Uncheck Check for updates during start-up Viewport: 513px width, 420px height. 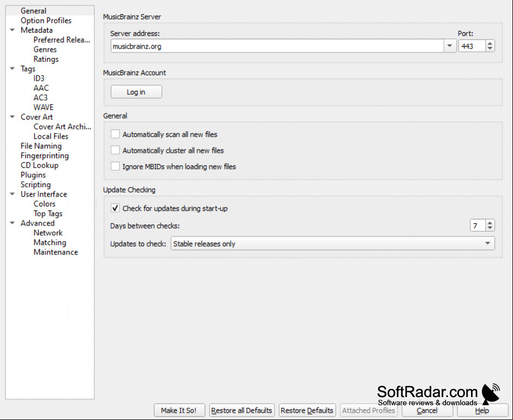(115, 208)
